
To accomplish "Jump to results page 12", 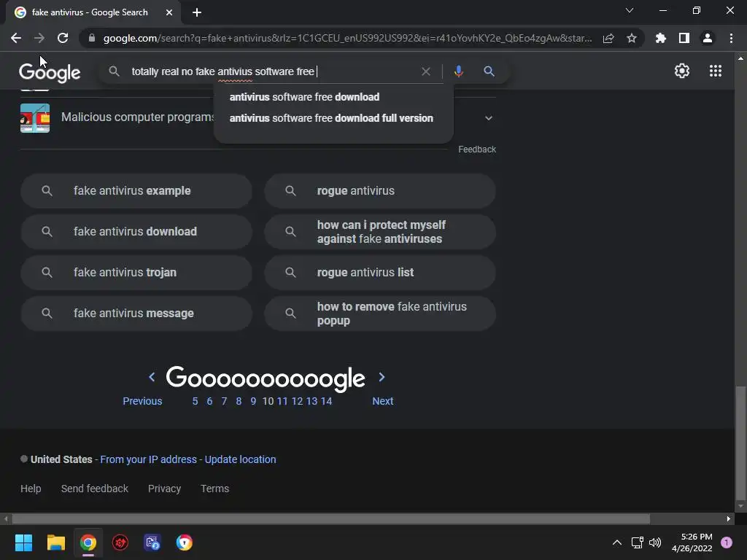I will [x=298, y=401].
